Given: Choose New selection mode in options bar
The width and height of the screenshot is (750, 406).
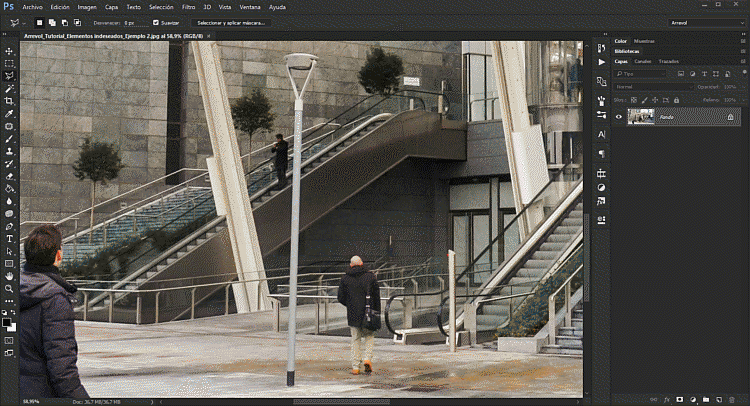Looking at the screenshot, I should pyautogui.click(x=40, y=22).
